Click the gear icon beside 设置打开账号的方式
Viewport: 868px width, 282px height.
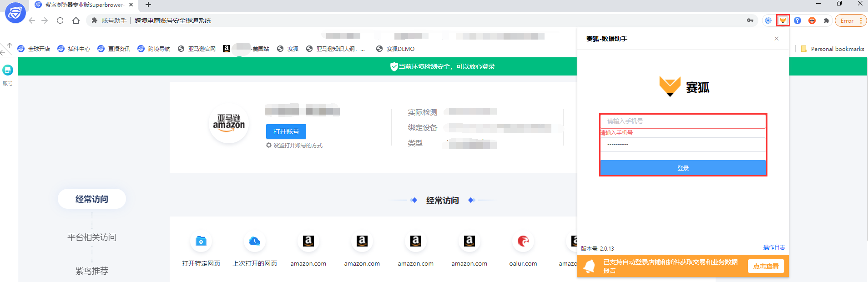[269, 145]
